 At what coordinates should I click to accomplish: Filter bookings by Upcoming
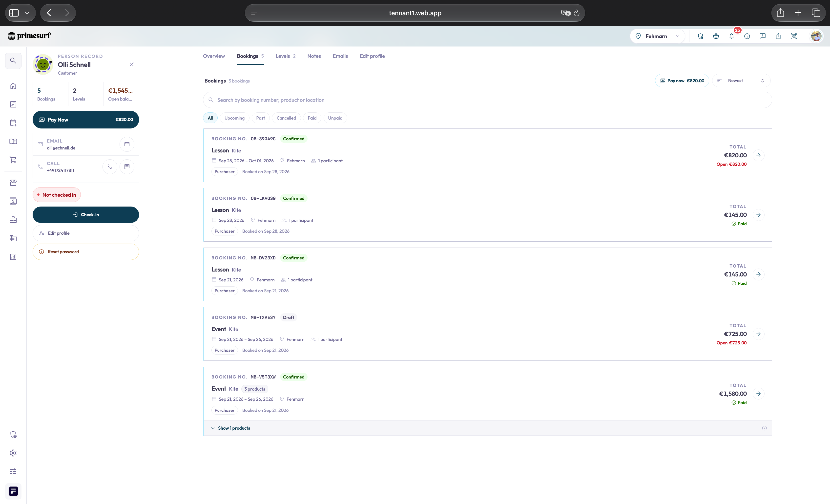pos(234,118)
